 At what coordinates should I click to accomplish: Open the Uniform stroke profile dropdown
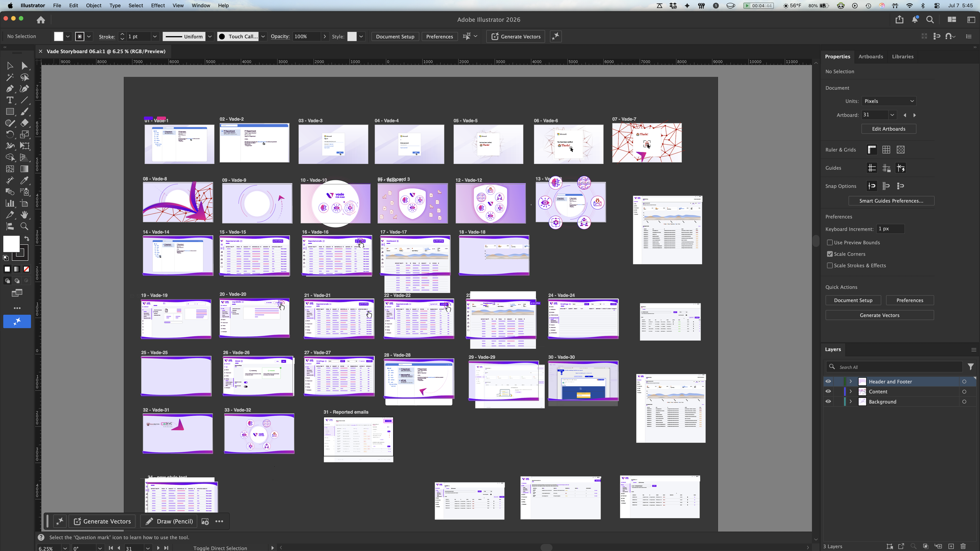[x=210, y=36]
